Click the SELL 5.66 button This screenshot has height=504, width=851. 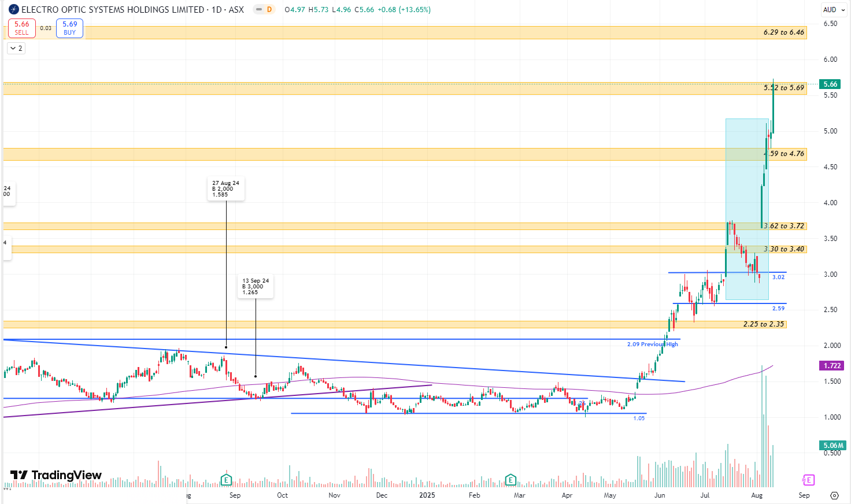click(22, 28)
